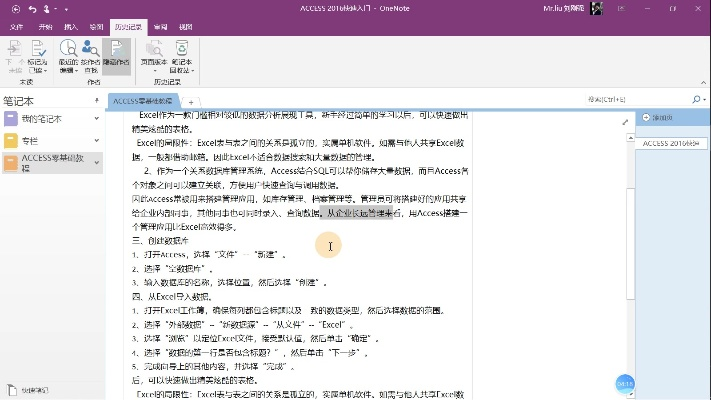Switch to the 开始 (Home) ribbon tab
Viewport: 711px width, 400px height.
tap(45, 27)
